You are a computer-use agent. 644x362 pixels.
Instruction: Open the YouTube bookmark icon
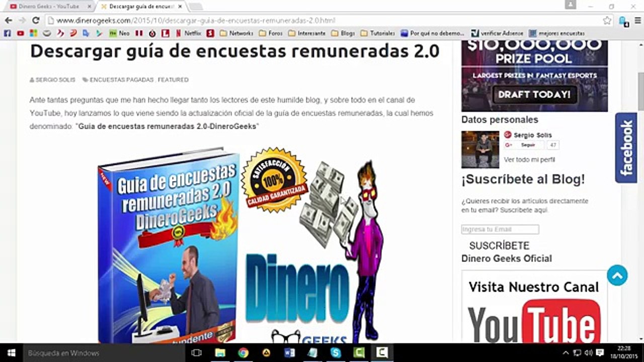tap(20, 33)
